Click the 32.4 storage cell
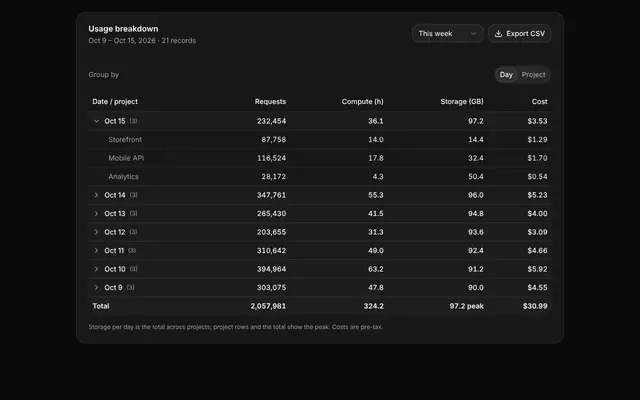Viewport: 640px width, 400px height. 476,158
